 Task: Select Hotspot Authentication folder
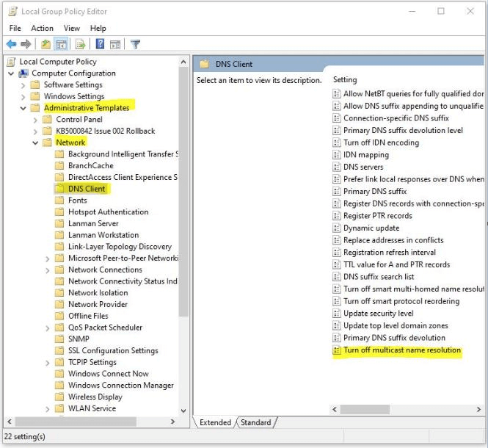coord(109,212)
